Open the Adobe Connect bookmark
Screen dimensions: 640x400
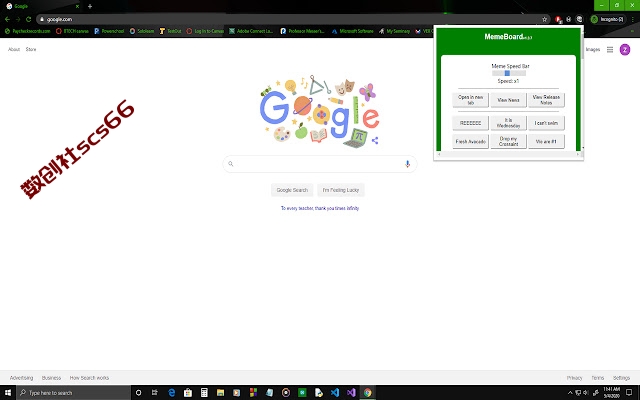pos(251,31)
